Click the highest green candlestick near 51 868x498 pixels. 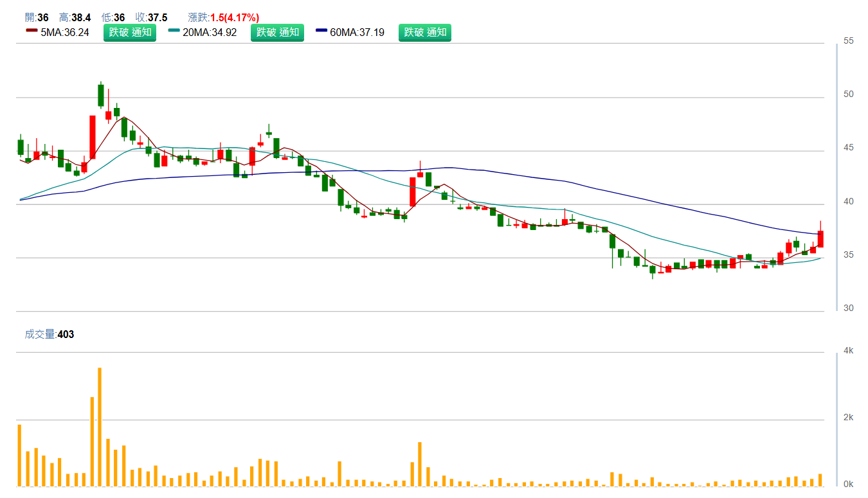[x=101, y=95]
